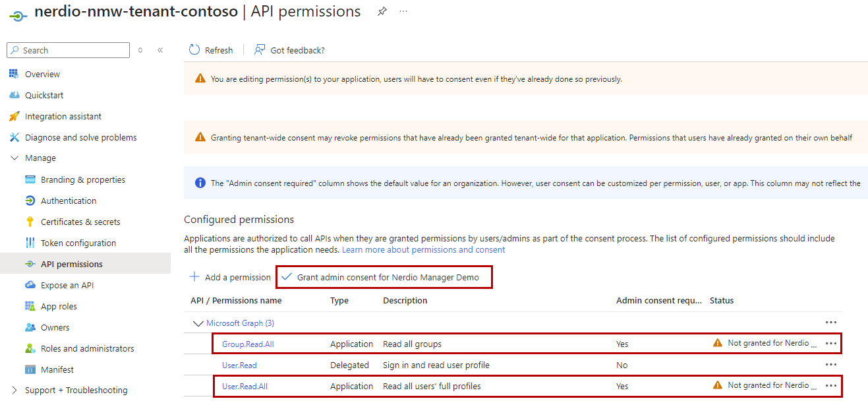
Task: Open the Manifest page
Action: click(x=57, y=369)
